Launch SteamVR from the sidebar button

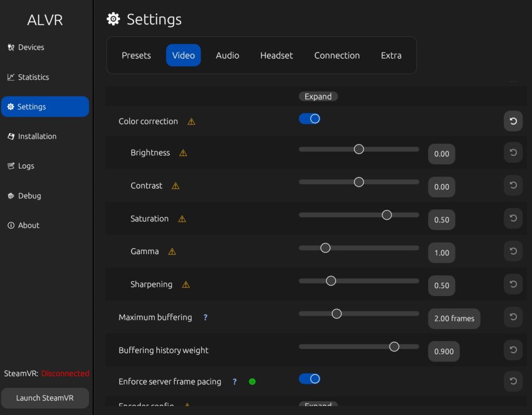[45, 398]
